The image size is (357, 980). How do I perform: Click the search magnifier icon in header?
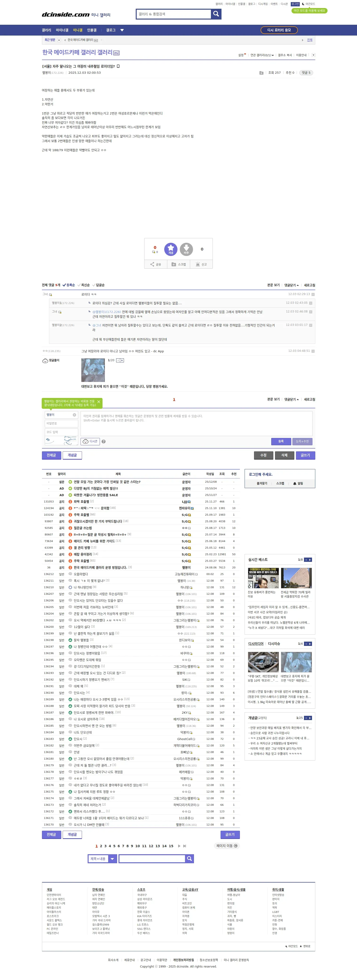click(x=216, y=14)
